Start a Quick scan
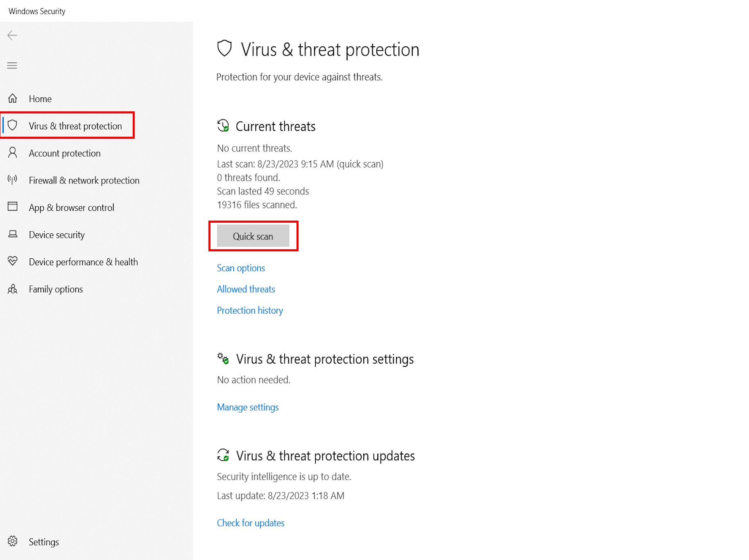 pyautogui.click(x=253, y=236)
